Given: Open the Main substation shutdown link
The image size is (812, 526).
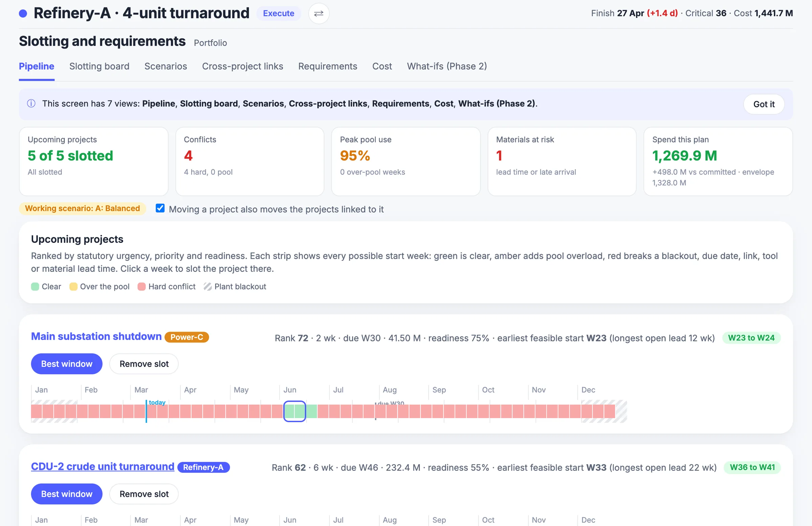Looking at the screenshot, I should point(96,336).
